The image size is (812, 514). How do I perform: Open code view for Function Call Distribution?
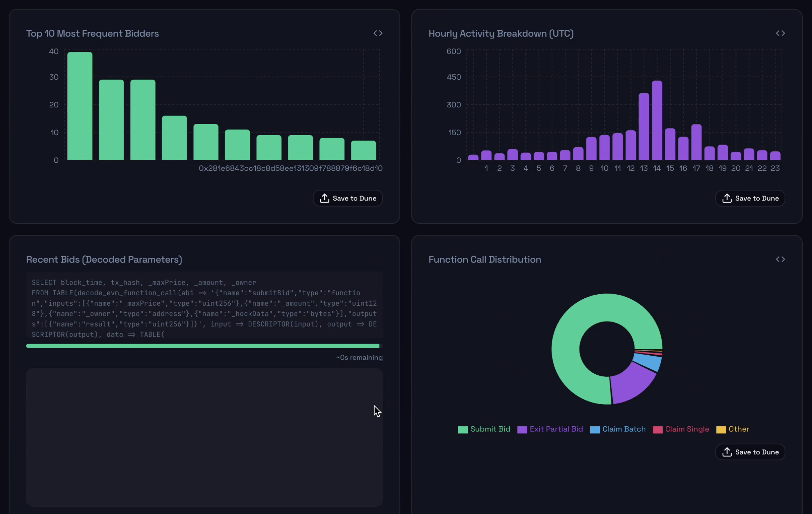(781, 259)
